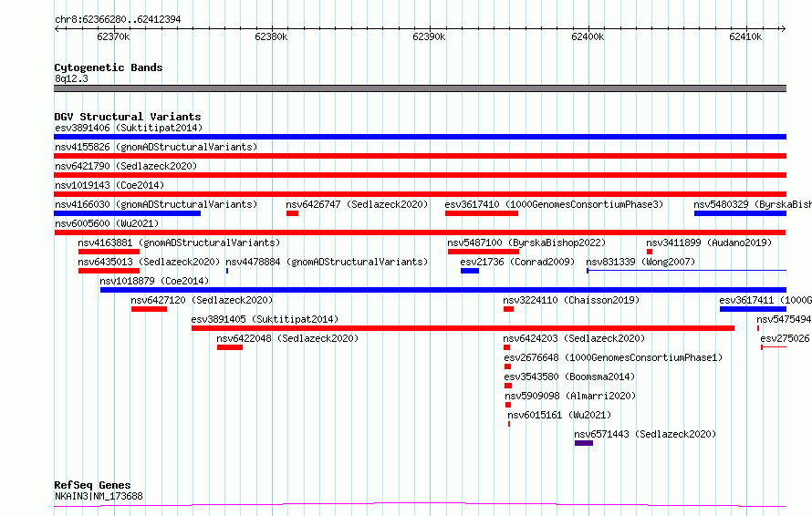Click the nsv6421790 (Sedlazeck2020) label
812x516 pixels.
coord(126,166)
